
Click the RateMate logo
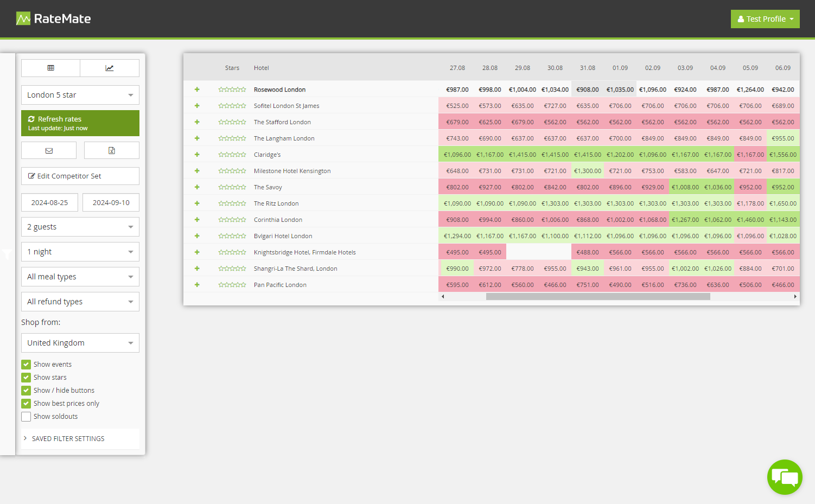pos(53,19)
